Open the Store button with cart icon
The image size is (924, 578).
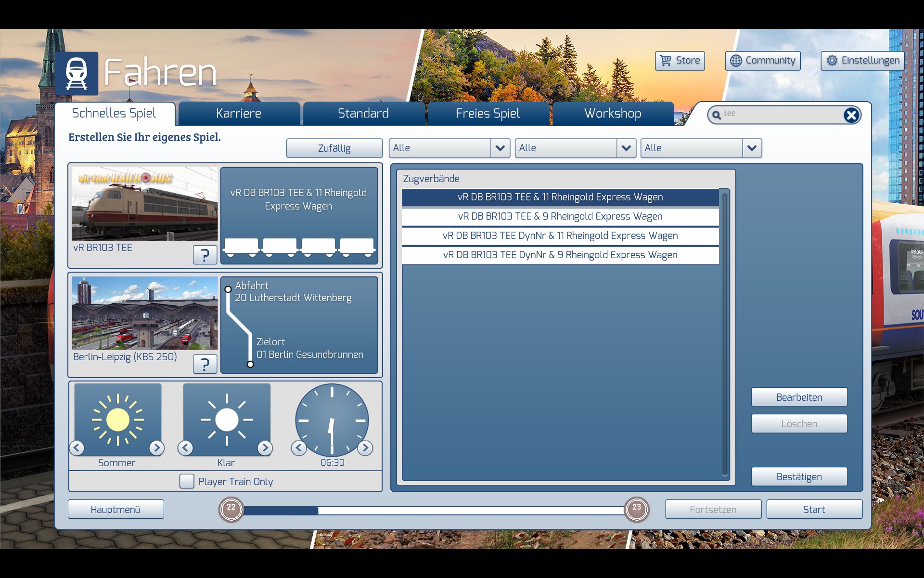tap(680, 61)
